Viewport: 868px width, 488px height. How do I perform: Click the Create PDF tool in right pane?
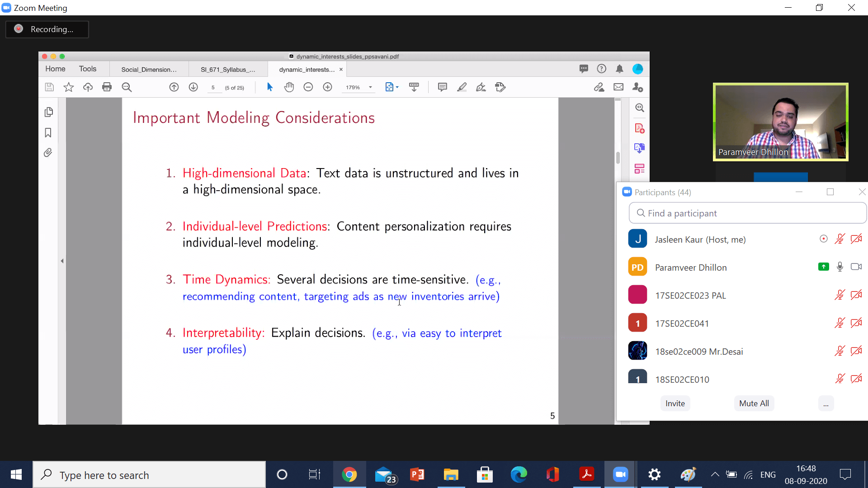coord(639,128)
